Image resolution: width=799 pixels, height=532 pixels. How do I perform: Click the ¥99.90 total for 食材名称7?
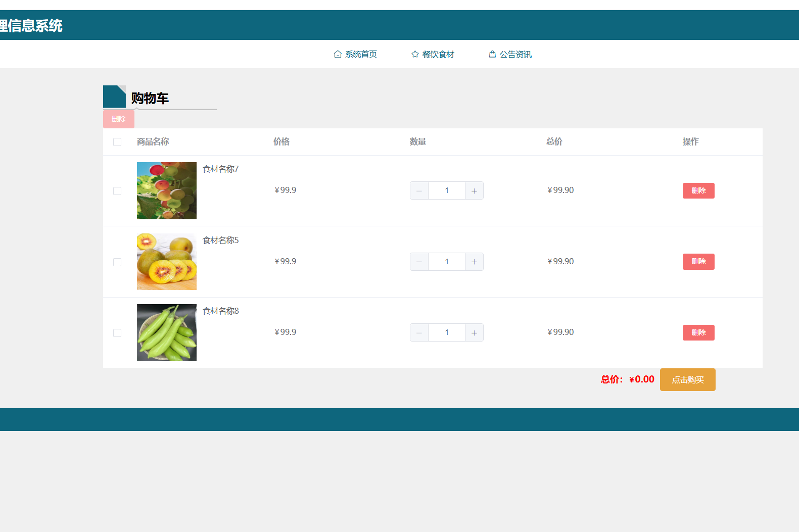tap(560, 190)
